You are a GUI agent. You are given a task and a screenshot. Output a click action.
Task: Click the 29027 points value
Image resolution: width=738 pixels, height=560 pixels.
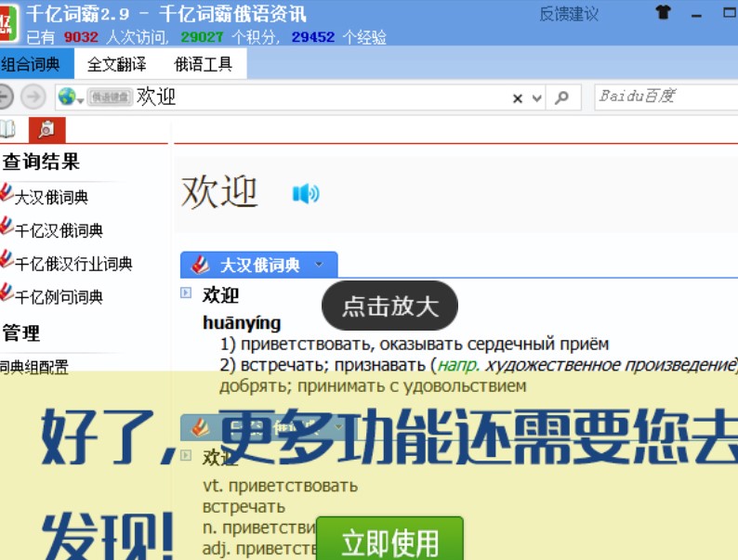tap(202, 36)
